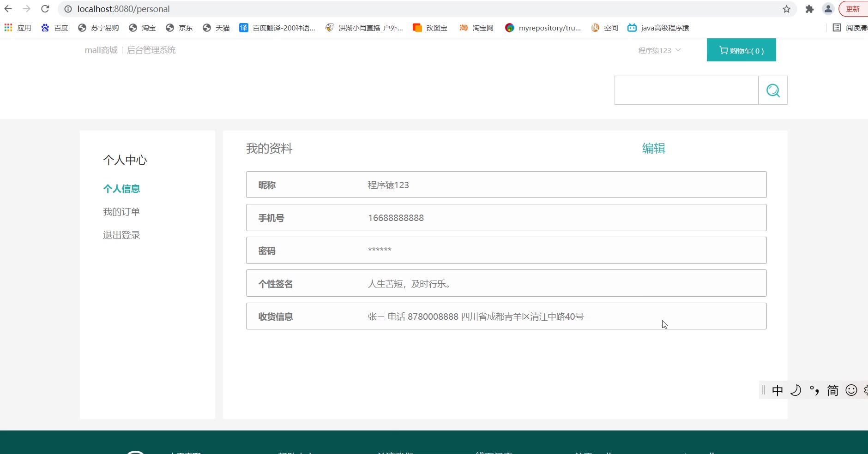Go back using the browser back arrow
Screen dimensions: 868x454
(x=8, y=9)
